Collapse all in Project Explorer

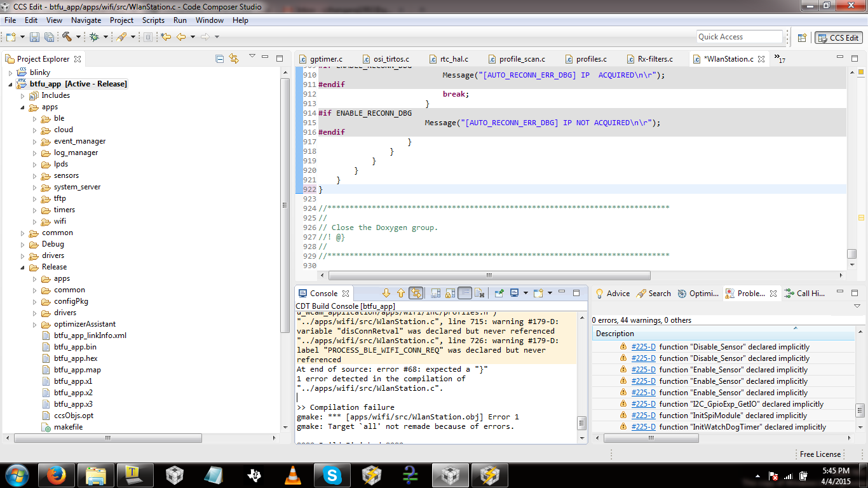click(x=220, y=58)
